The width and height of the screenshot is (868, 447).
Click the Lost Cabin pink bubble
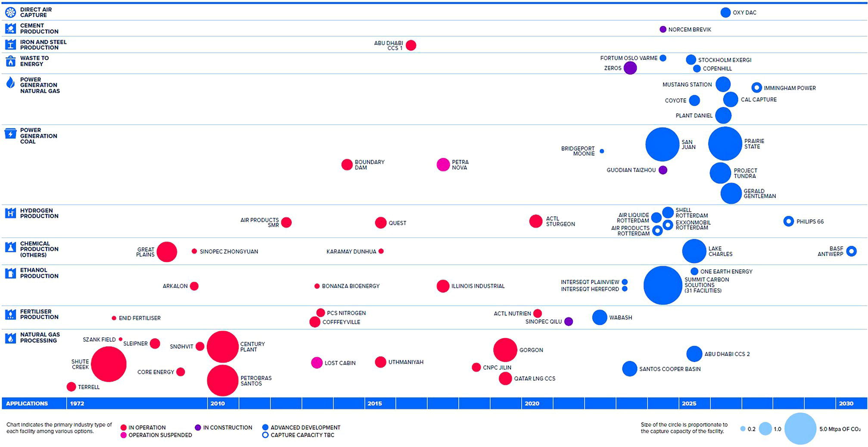pyautogui.click(x=317, y=363)
